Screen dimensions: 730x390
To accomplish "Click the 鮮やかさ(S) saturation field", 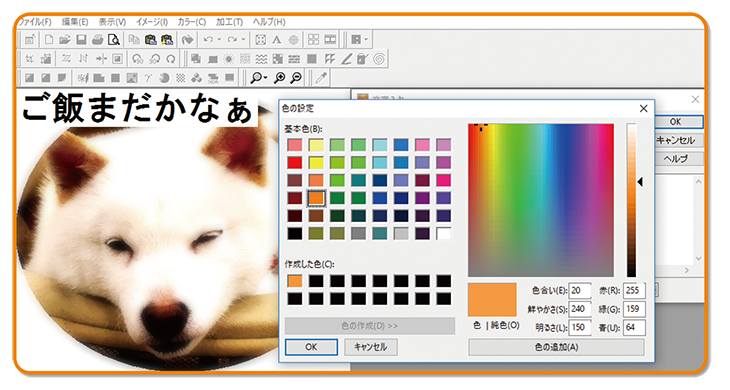I will (580, 309).
